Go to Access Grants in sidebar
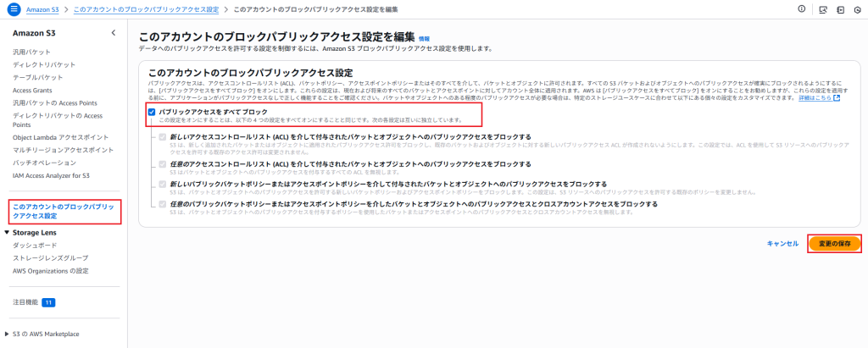Screen dimensions: 868x348 (x=33, y=91)
